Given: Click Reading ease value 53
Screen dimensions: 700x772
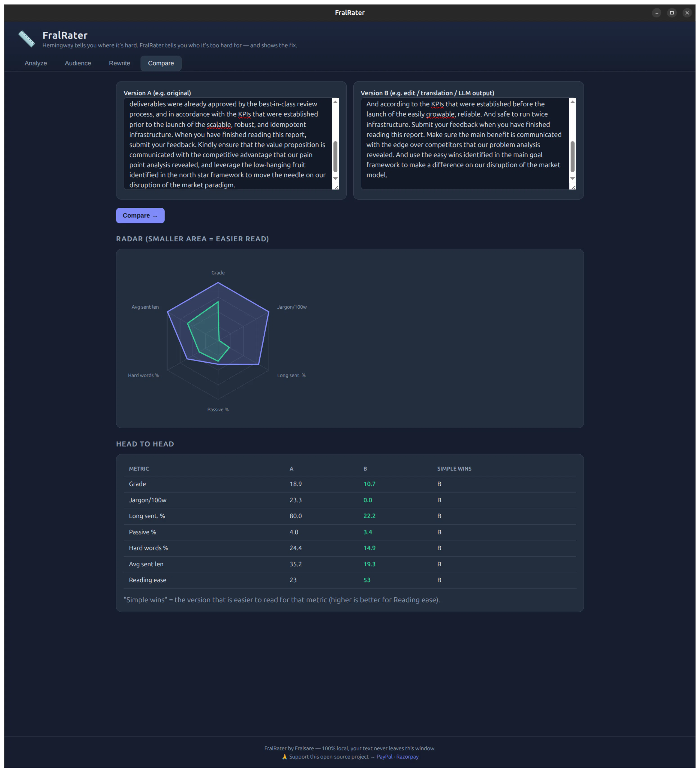Looking at the screenshot, I should [367, 580].
